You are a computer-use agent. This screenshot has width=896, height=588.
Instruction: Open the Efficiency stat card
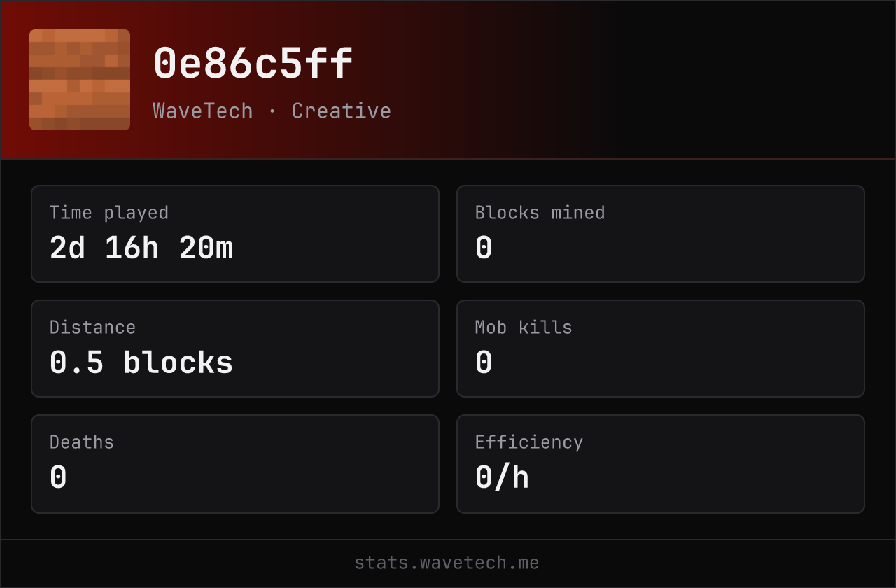pyautogui.click(x=661, y=464)
